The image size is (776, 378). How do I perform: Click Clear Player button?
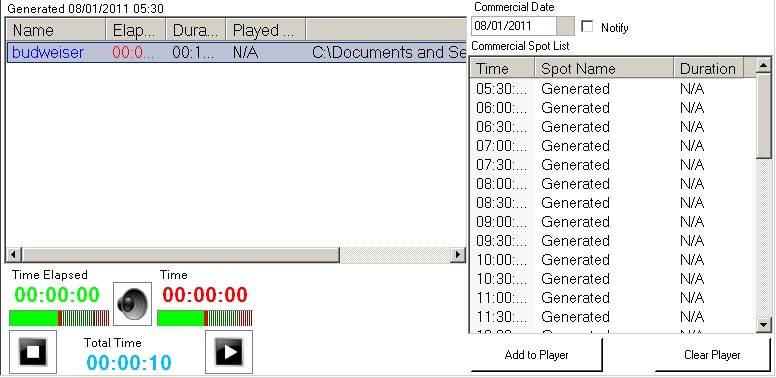coord(713,355)
